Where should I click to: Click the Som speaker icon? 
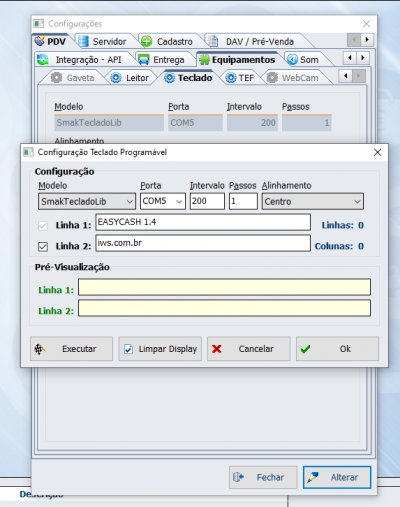pyautogui.click(x=292, y=60)
